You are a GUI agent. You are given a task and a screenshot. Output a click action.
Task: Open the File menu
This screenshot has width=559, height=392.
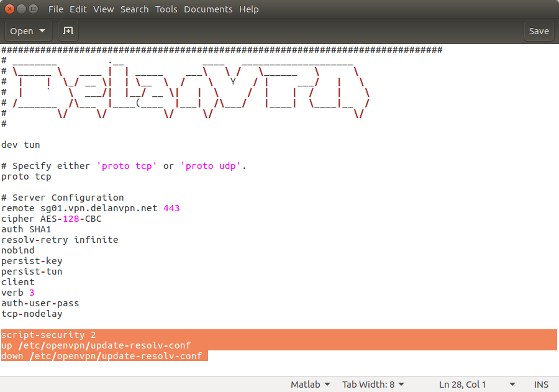click(56, 9)
